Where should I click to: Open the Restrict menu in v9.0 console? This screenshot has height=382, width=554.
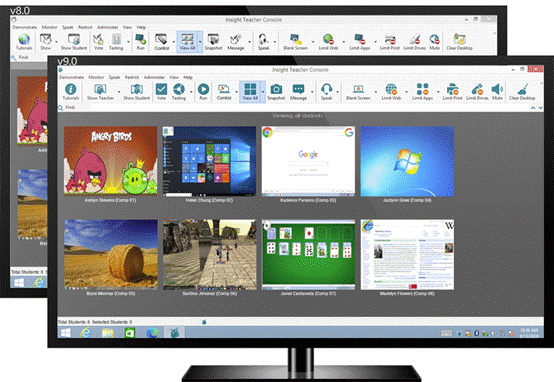[132, 77]
